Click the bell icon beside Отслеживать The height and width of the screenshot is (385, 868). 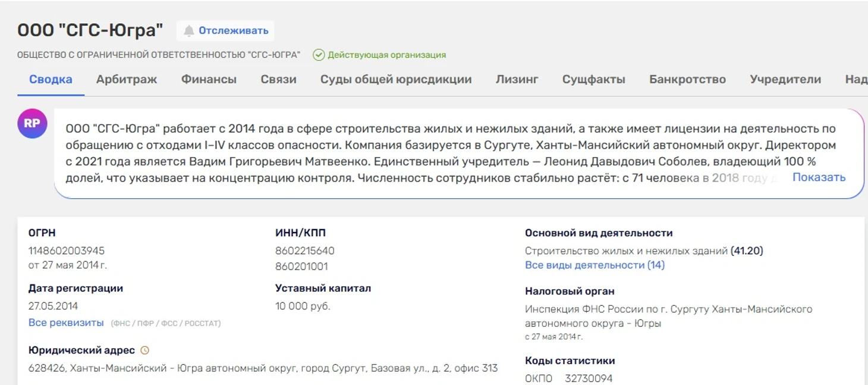coord(189,31)
